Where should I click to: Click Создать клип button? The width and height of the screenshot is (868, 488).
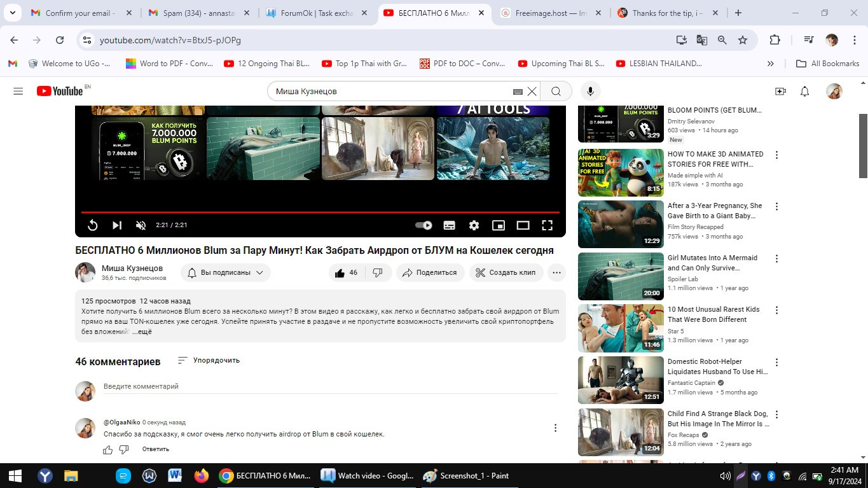(506, 272)
